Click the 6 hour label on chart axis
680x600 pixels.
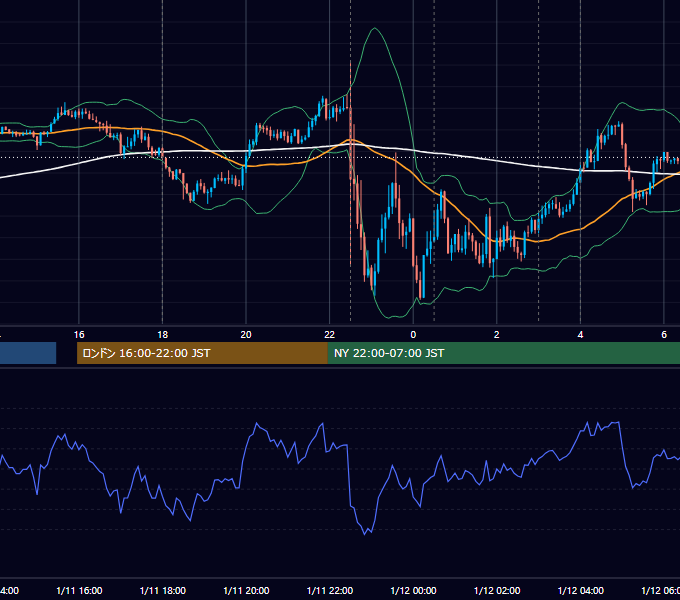(x=664, y=335)
